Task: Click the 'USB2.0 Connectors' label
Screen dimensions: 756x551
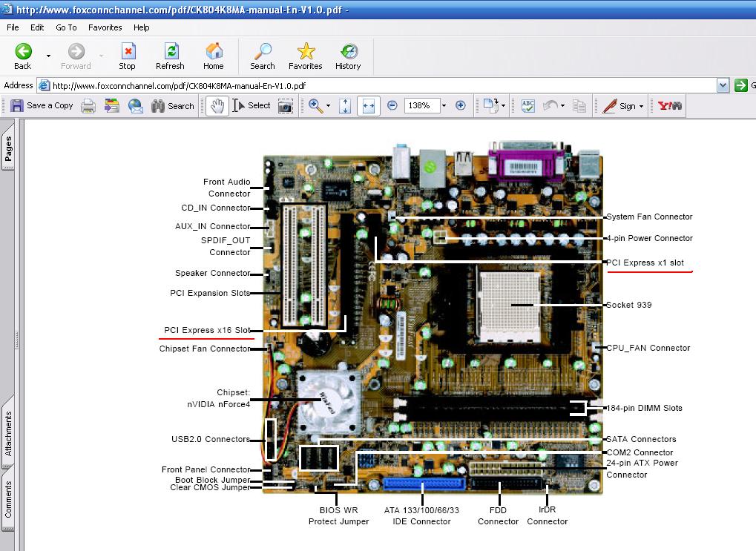Action: 211,439
